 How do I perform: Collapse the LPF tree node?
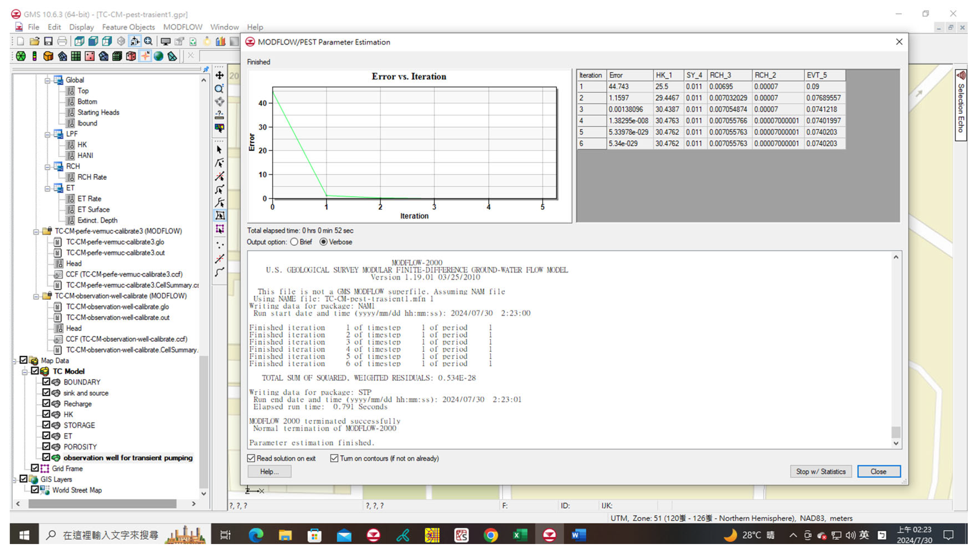47,134
